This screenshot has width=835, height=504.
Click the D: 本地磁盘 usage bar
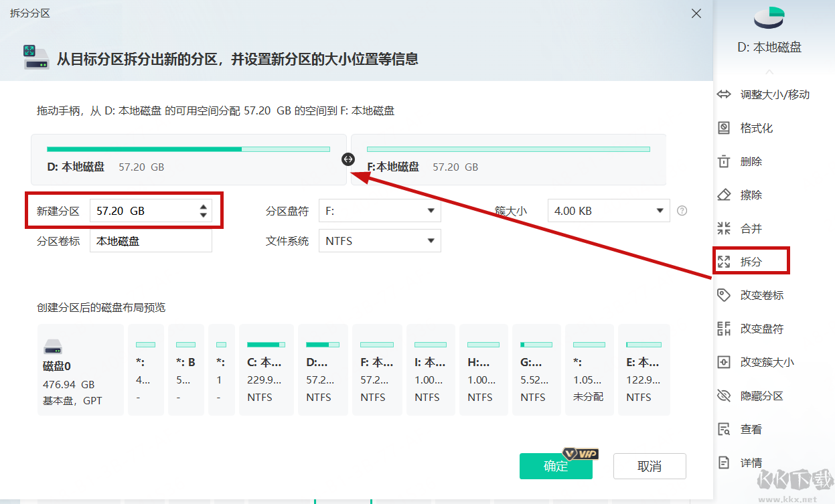coord(188,149)
